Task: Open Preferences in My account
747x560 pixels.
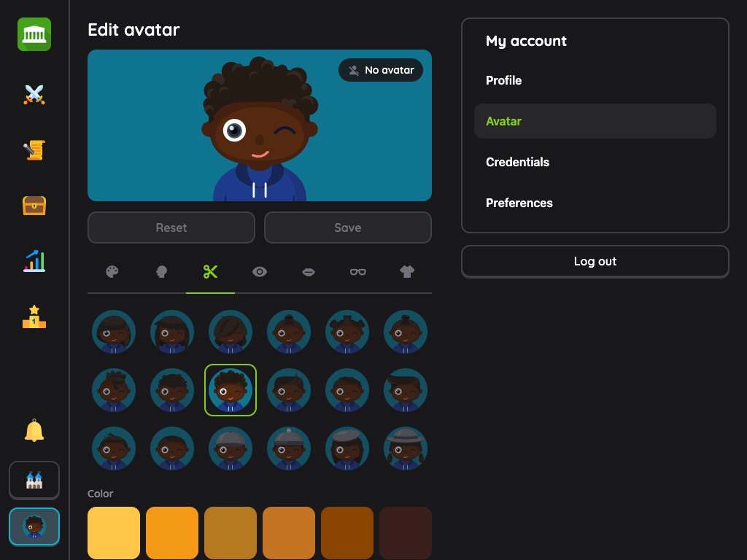Action: (x=595, y=203)
